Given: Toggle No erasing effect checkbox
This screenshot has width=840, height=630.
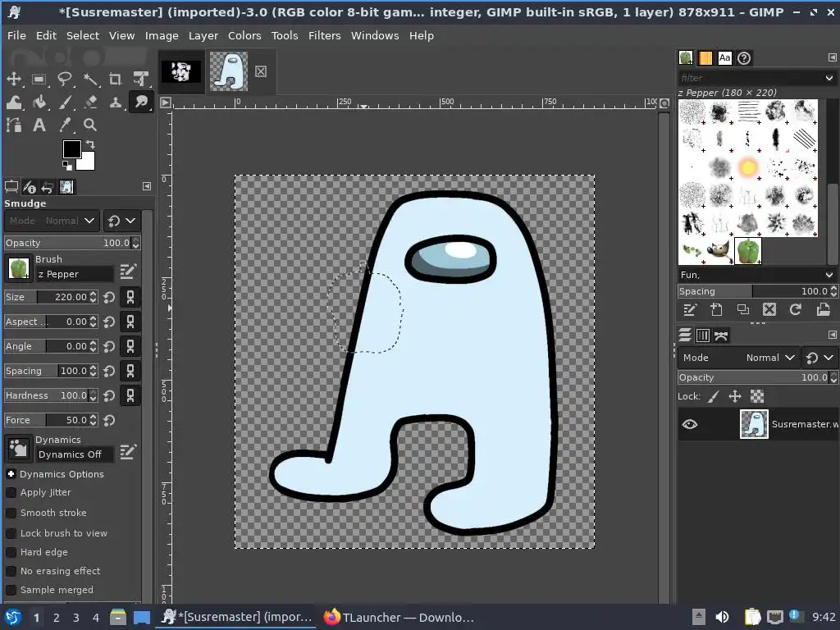Looking at the screenshot, I should 11,571.
